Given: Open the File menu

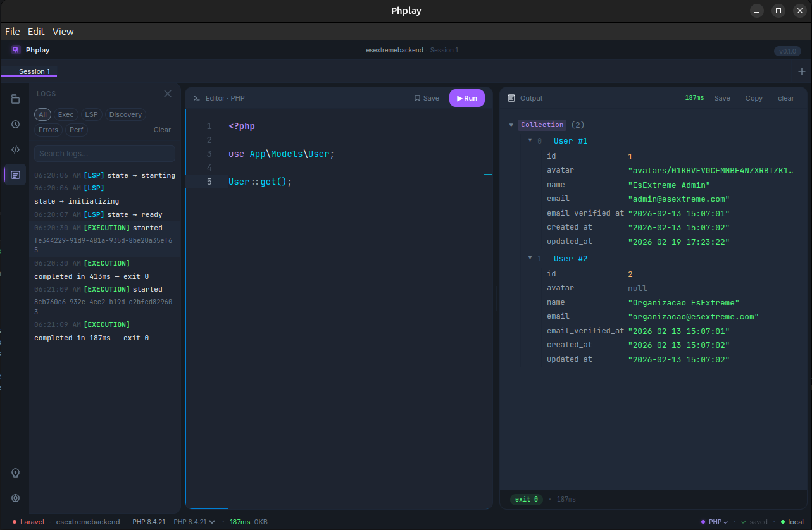Looking at the screenshot, I should point(13,32).
